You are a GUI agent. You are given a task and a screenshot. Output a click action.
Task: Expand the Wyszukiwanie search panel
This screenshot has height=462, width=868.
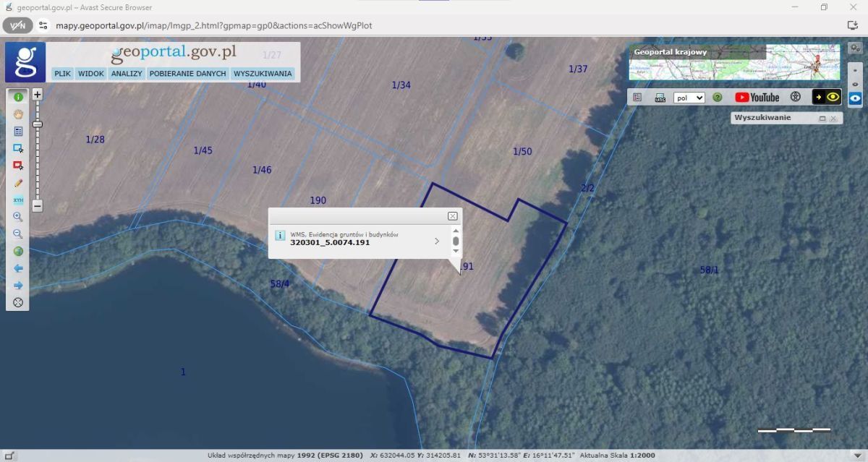click(822, 118)
